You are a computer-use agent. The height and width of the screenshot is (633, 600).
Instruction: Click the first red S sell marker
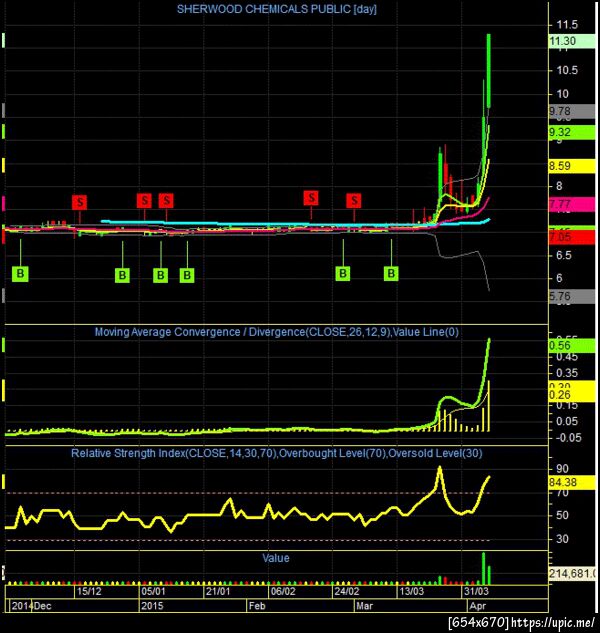click(x=80, y=202)
